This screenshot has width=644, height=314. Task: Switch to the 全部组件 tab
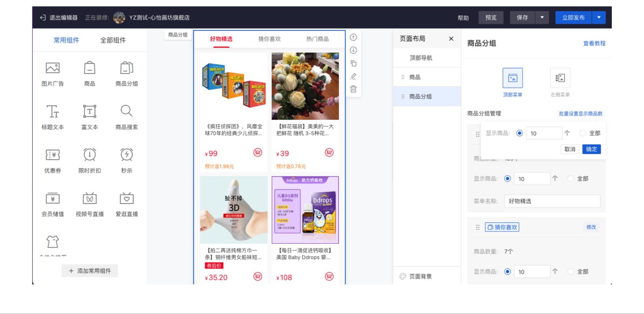[x=113, y=40]
